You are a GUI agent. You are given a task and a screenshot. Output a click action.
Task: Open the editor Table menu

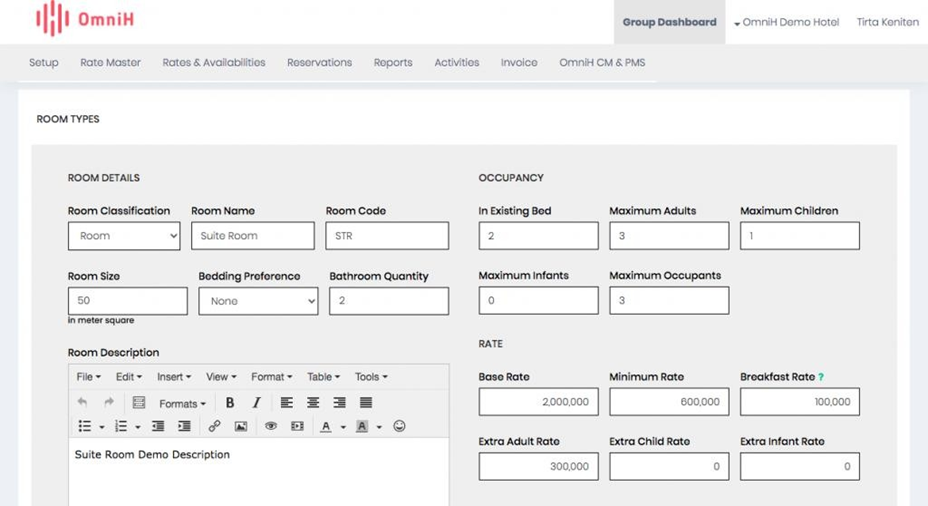coord(324,377)
